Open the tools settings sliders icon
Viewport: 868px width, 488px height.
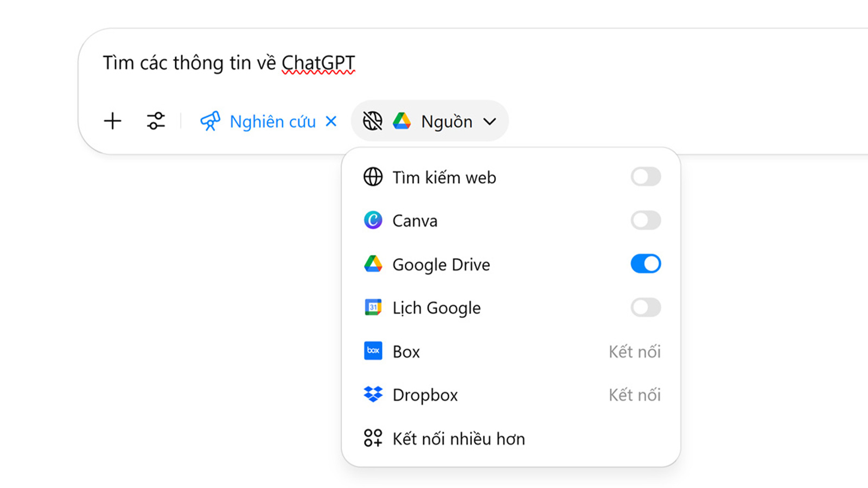tap(156, 121)
